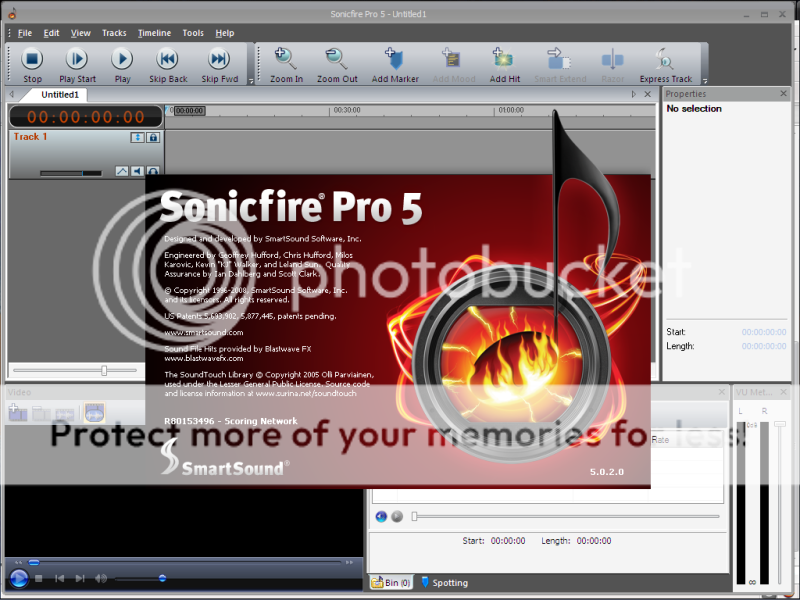The height and width of the screenshot is (600, 800).
Task: Click the timecode display showing 00:00:00:00
Action: (84, 115)
